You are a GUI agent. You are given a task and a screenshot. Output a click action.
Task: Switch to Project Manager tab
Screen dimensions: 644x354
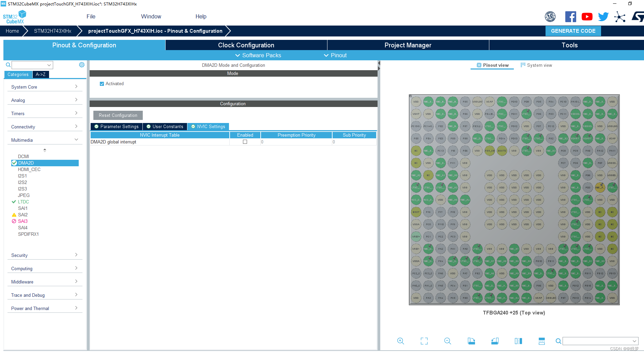click(x=408, y=45)
